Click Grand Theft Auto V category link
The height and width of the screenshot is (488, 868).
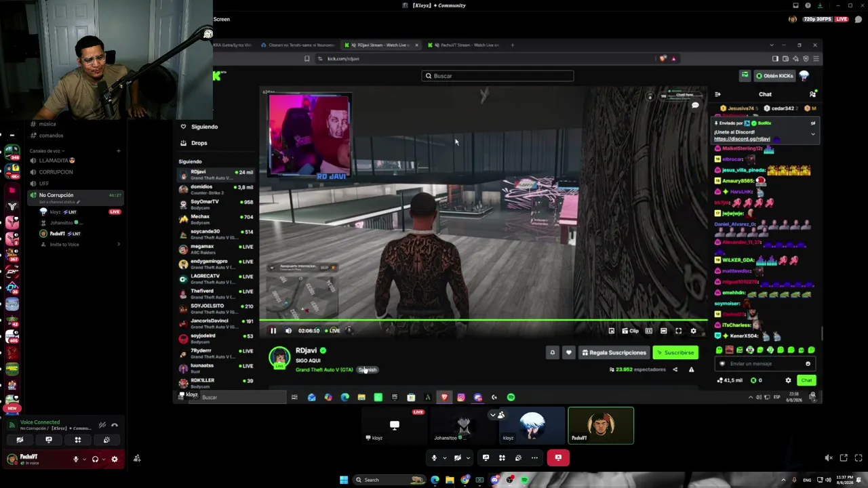pos(324,370)
